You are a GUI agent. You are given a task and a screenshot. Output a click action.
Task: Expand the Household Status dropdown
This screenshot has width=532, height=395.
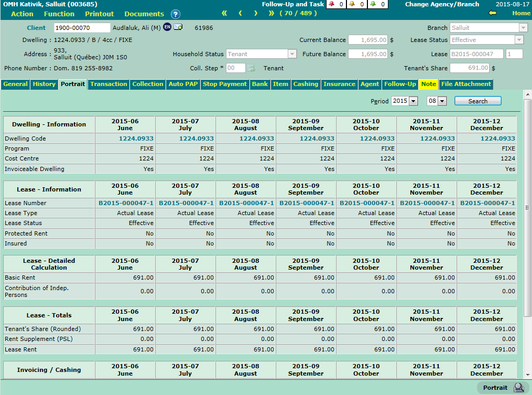(292, 54)
